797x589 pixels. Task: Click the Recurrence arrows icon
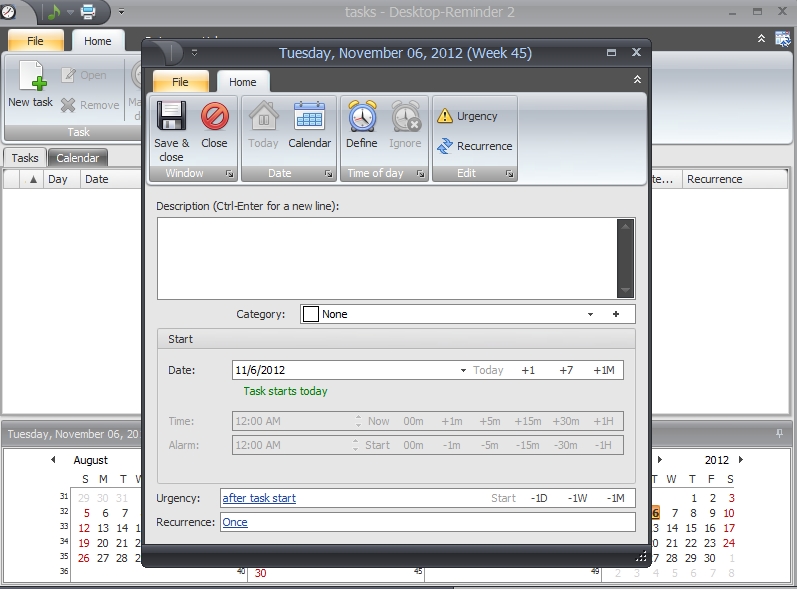445,146
